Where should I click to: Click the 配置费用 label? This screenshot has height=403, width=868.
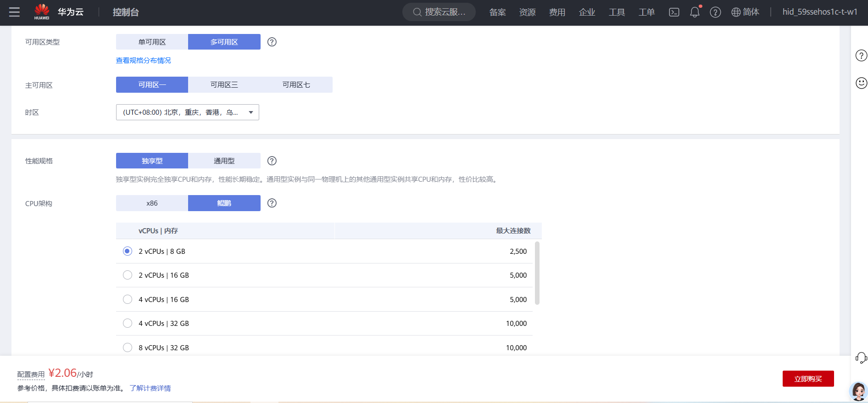pyautogui.click(x=31, y=375)
